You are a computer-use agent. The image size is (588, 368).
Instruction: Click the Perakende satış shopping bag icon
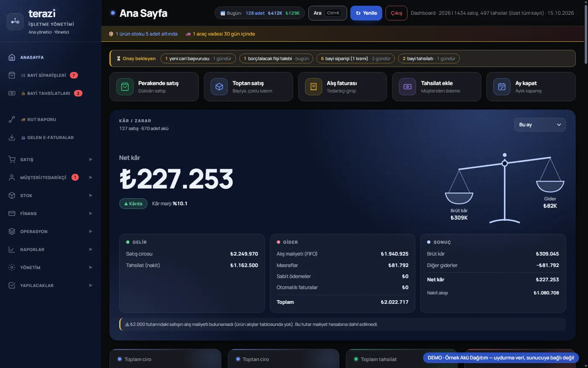pyautogui.click(x=125, y=87)
